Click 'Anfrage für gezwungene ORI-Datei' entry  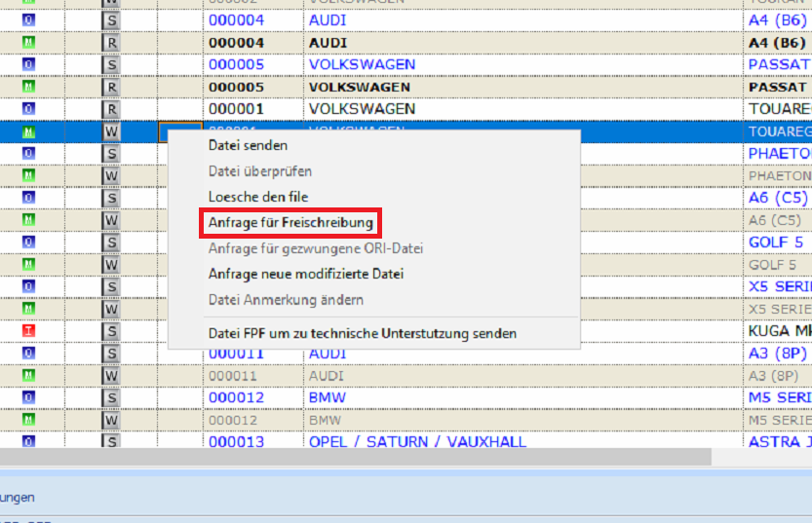click(x=316, y=248)
